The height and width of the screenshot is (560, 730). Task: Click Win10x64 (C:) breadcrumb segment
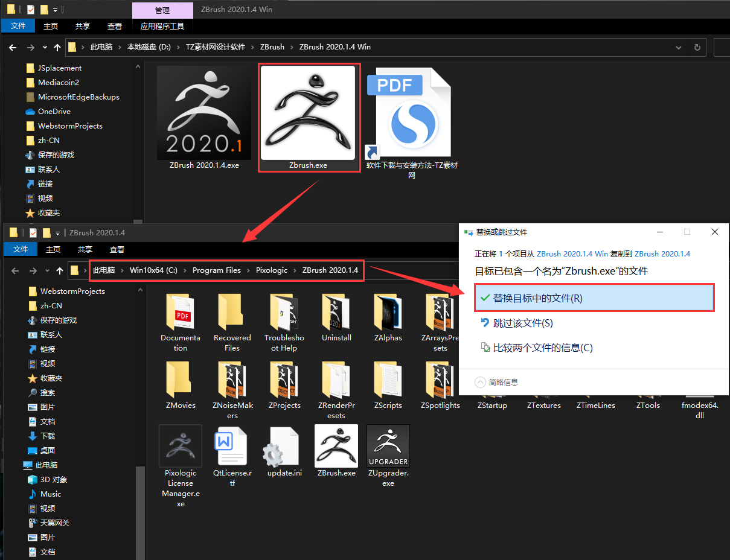(x=153, y=270)
